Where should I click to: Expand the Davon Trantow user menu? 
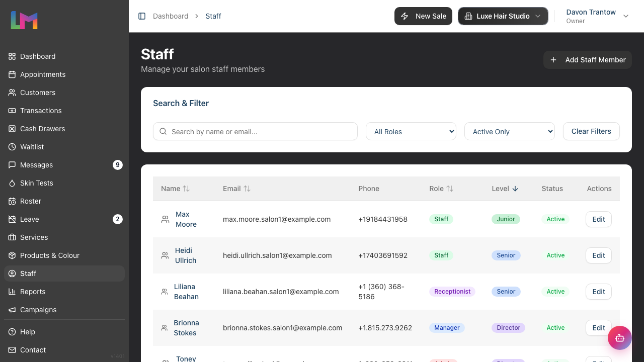click(597, 16)
